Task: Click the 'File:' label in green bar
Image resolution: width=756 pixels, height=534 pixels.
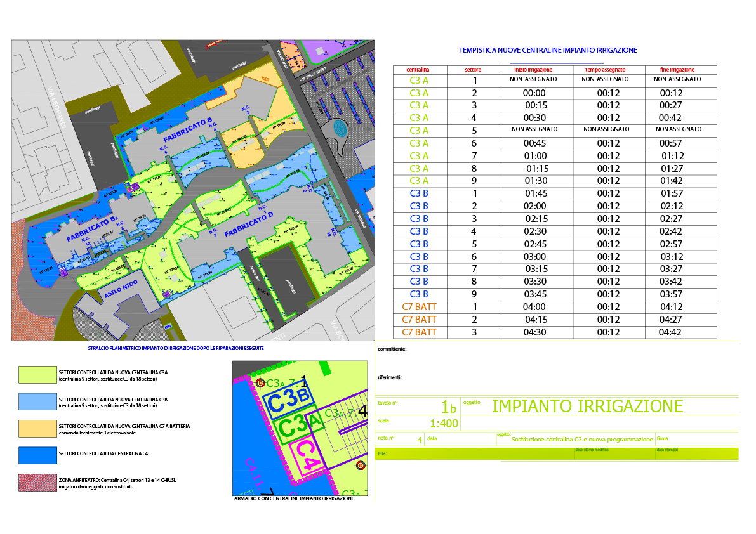Action: [x=382, y=453]
